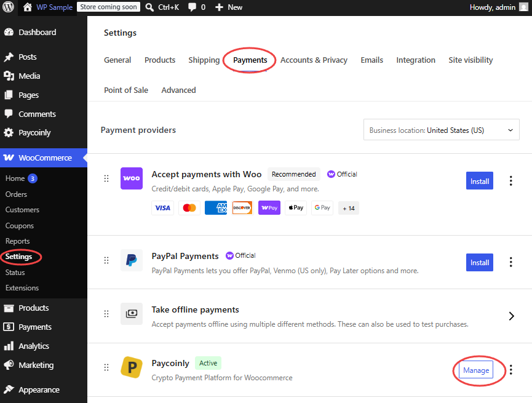Click the Comments bubble icon in sidebar
This screenshot has width=532, height=403.
9,114
